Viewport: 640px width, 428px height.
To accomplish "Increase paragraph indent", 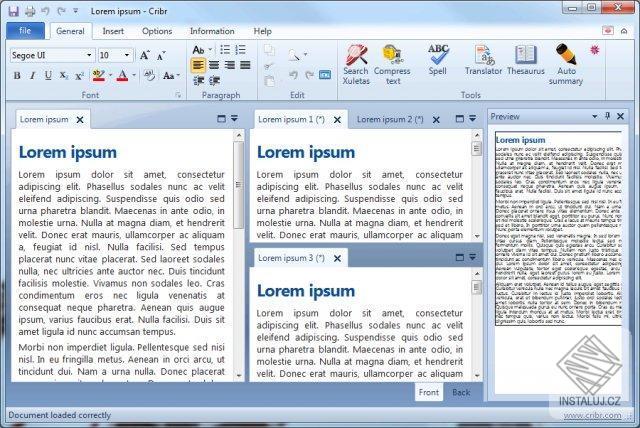I will (214, 81).
